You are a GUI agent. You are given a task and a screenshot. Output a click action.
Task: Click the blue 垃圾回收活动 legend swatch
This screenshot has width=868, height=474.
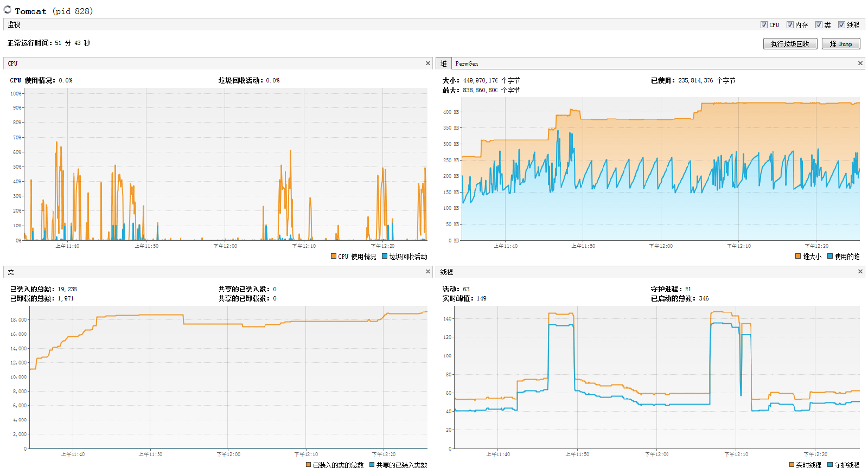(x=385, y=257)
